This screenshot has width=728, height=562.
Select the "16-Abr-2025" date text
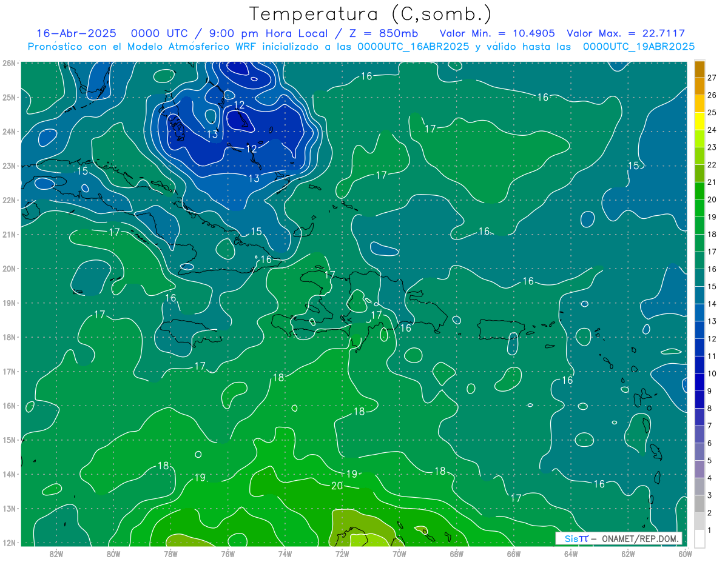click(75, 33)
